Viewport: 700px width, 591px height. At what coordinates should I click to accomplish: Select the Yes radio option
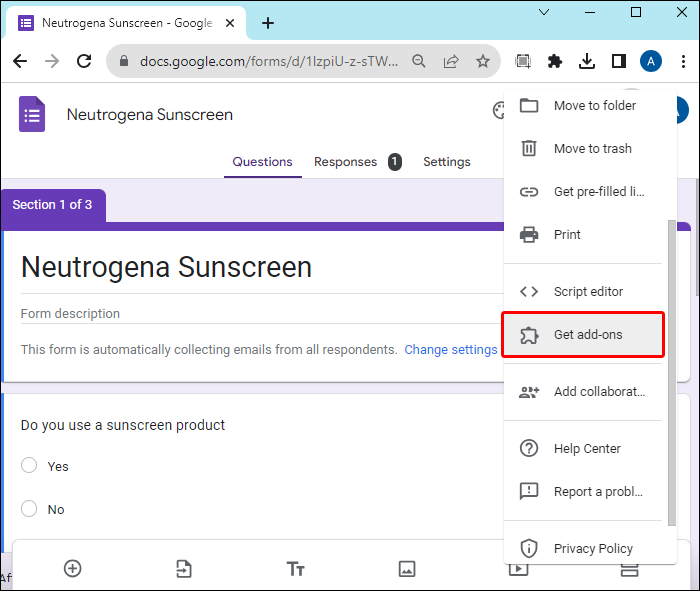point(29,465)
